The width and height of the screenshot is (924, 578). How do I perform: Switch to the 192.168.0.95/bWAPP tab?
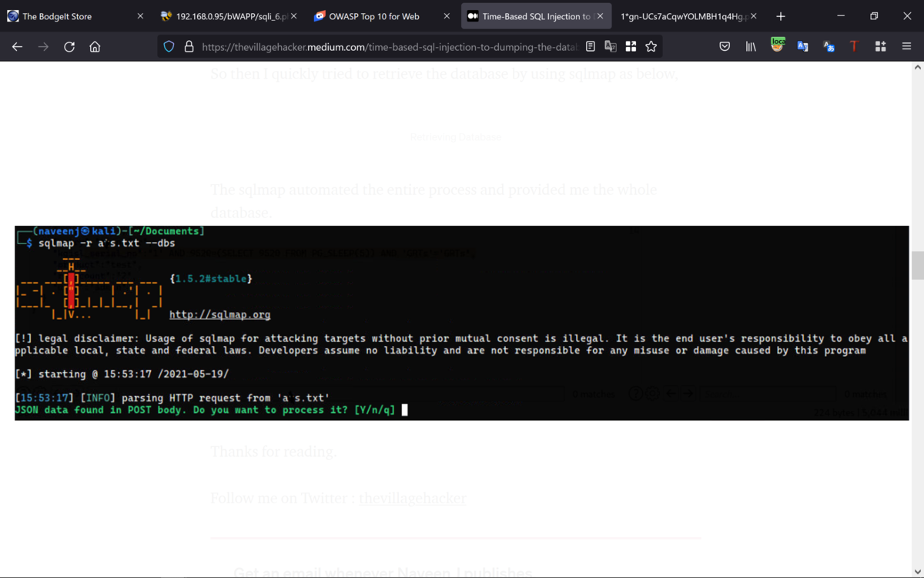point(229,16)
